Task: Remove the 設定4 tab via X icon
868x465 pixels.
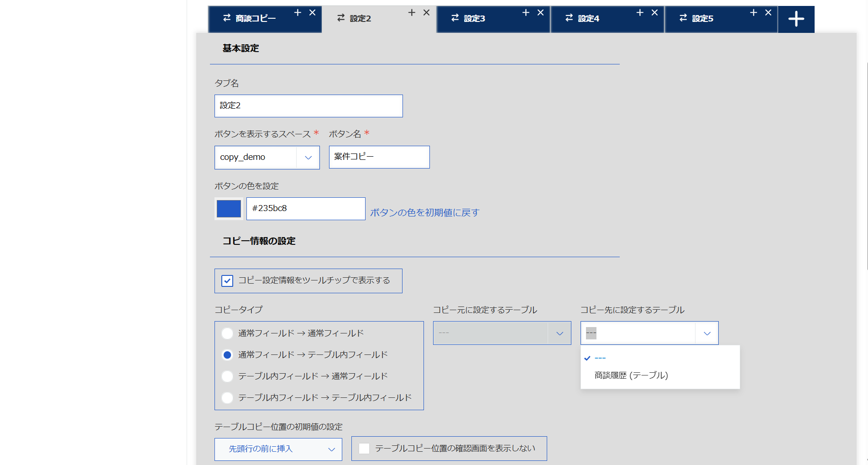Action: (x=654, y=13)
